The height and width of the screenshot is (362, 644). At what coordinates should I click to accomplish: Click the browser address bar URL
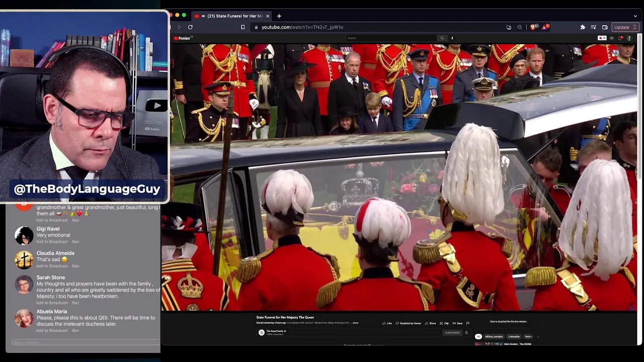click(302, 27)
